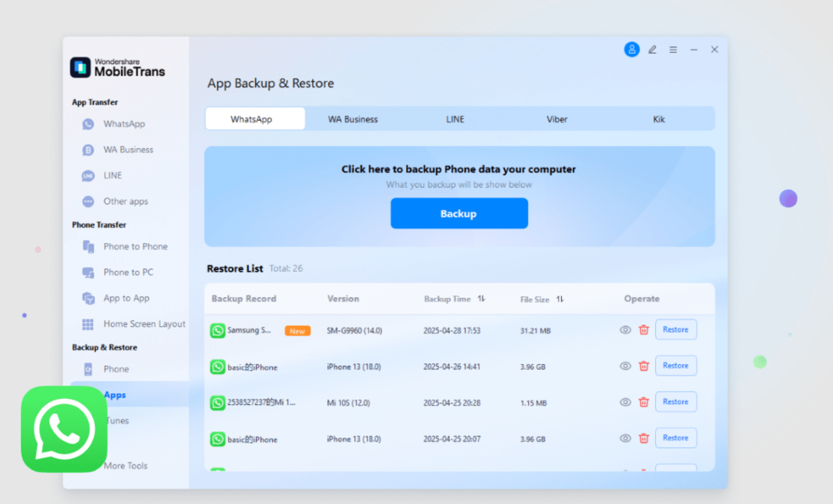This screenshot has width=833, height=504.
Task: Switch to the Kik tab
Action: pyautogui.click(x=659, y=119)
